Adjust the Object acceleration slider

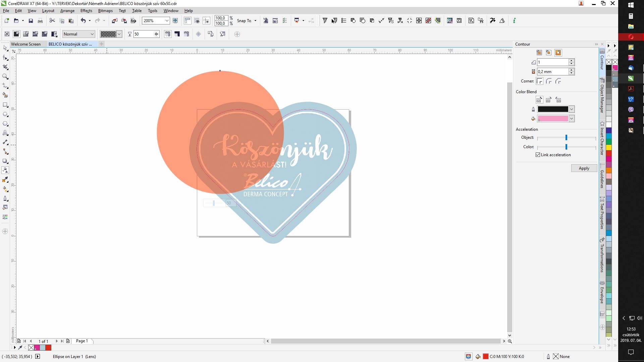click(566, 137)
